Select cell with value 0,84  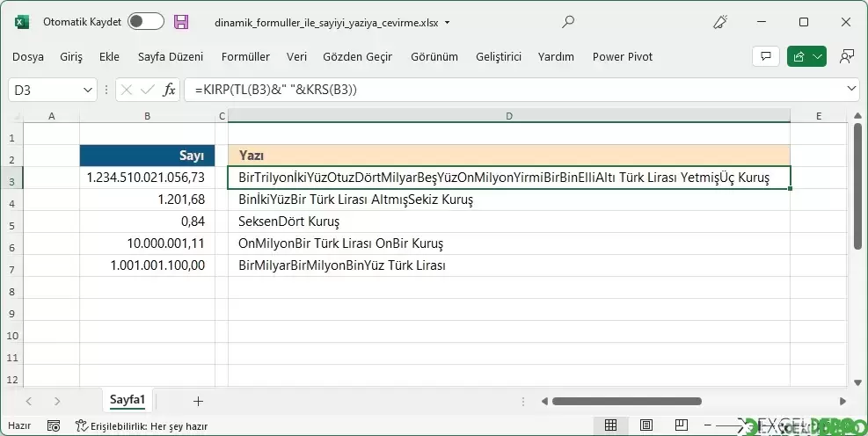pyautogui.click(x=147, y=222)
